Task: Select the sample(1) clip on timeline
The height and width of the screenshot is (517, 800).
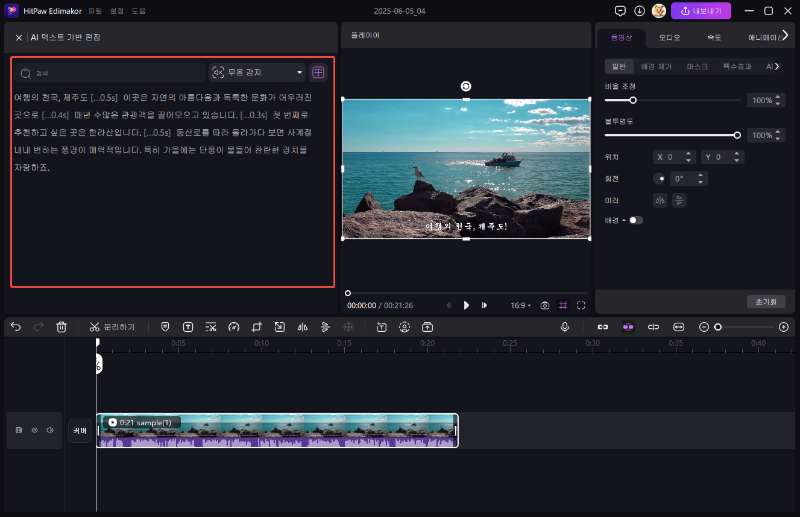Action: (x=277, y=430)
